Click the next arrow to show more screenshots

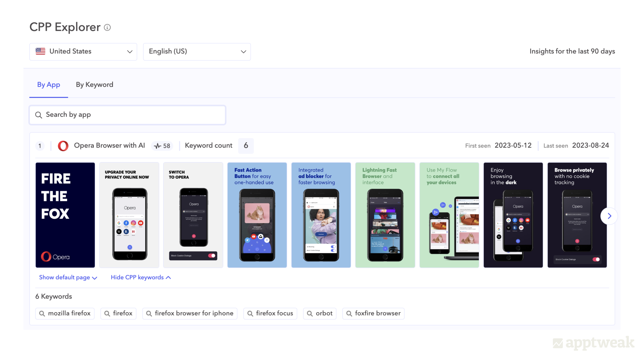(609, 216)
